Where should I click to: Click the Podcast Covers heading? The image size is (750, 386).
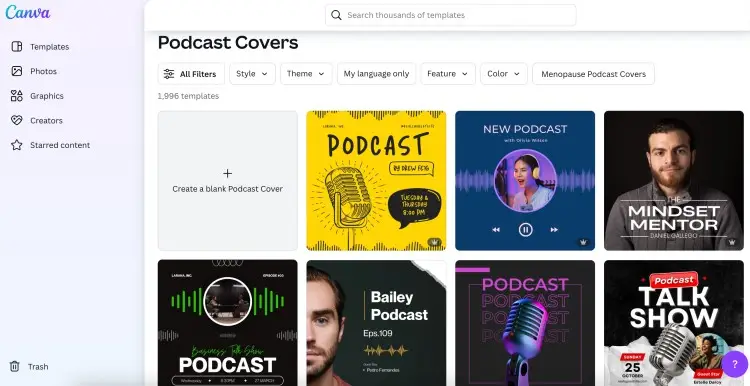228,43
